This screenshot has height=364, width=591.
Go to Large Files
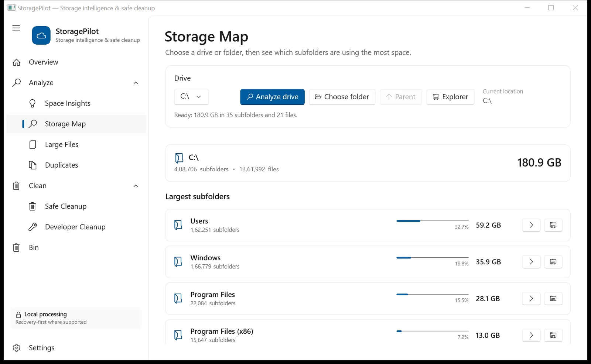[x=76, y=145]
